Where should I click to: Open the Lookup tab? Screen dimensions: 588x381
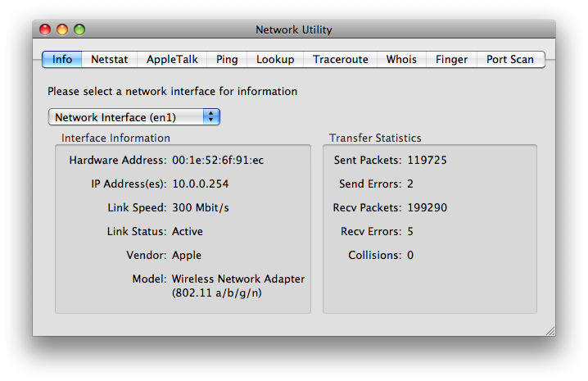pyautogui.click(x=275, y=59)
